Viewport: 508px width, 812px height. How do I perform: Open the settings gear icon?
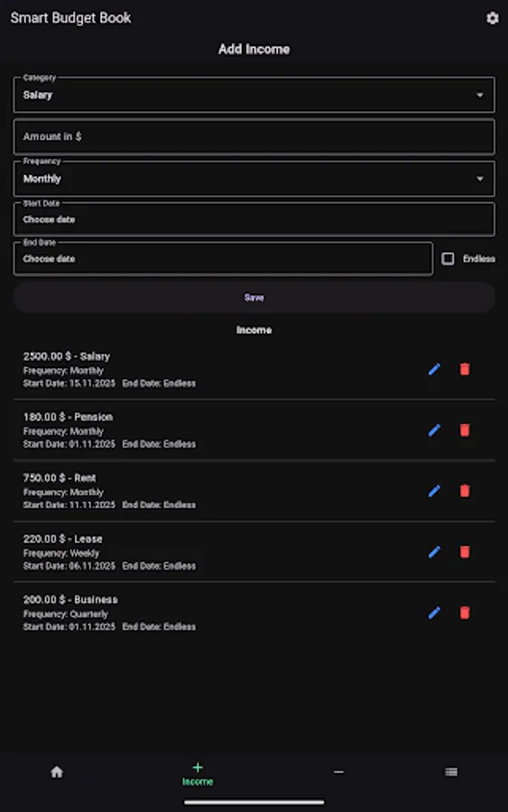pyautogui.click(x=492, y=18)
